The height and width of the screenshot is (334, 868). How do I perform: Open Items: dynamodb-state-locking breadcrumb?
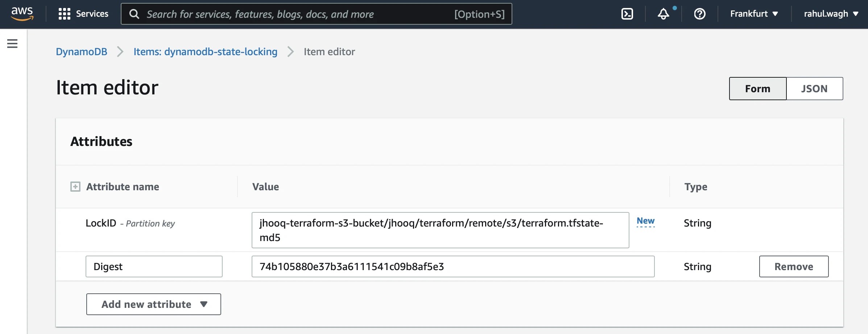point(205,52)
